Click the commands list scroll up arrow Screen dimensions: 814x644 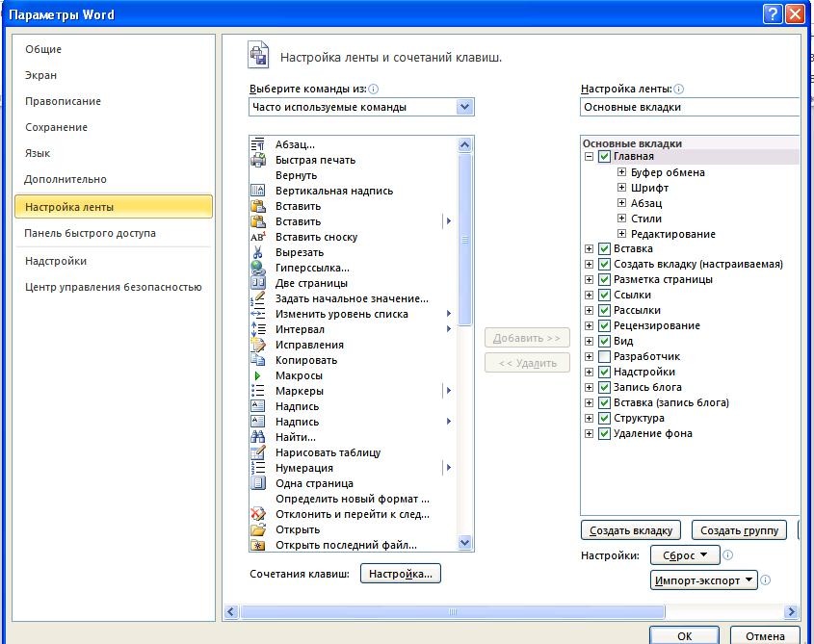coord(464,144)
